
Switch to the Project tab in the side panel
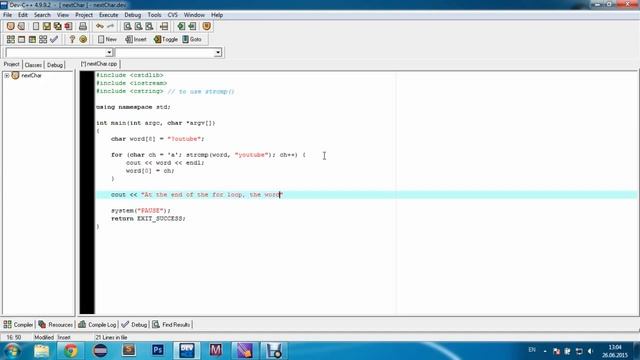pos(11,64)
